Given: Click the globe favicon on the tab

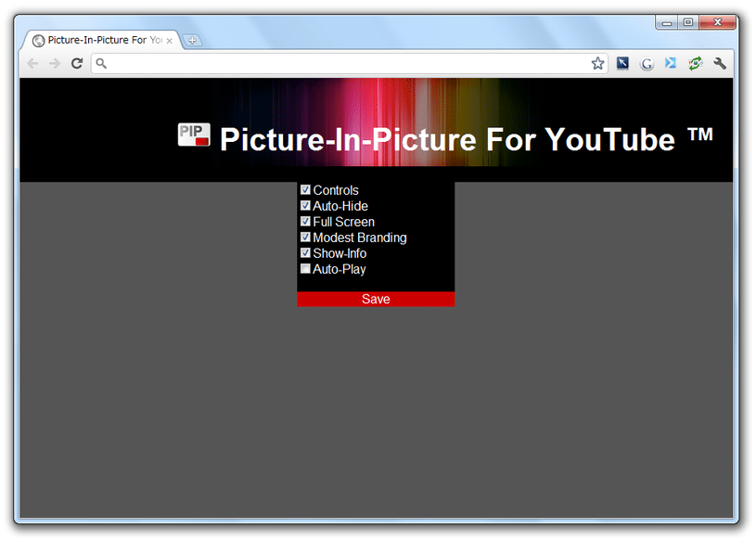Looking at the screenshot, I should pos(39,41).
